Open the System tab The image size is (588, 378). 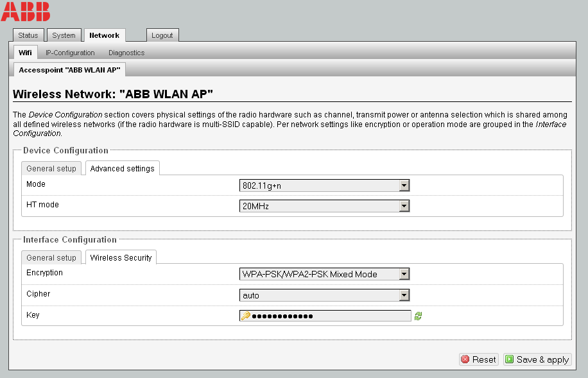click(x=64, y=35)
